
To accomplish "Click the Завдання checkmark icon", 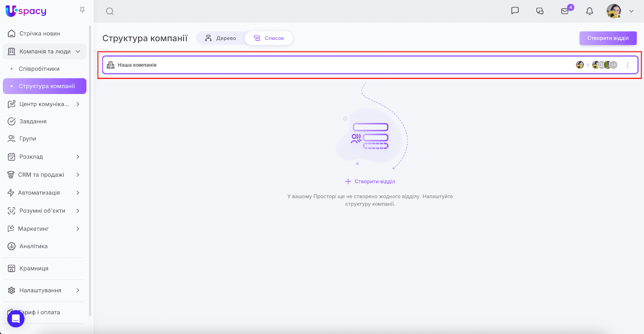I will click(x=12, y=121).
